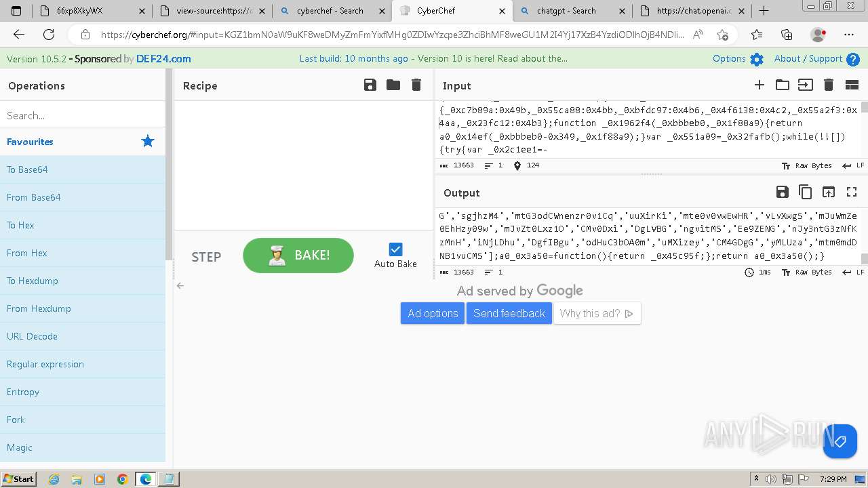Load a saved recipe folder icon
The image size is (868, 488).
393,85
